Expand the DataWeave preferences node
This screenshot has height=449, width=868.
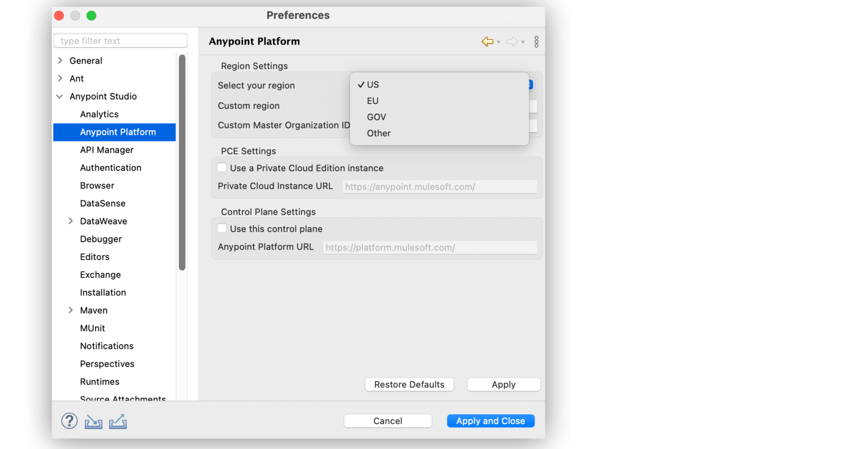[71, 221]
